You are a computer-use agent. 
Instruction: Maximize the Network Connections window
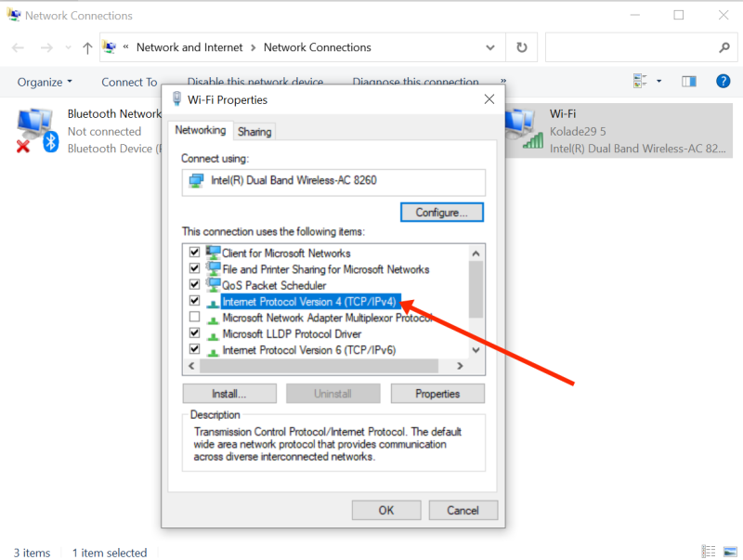click(x=679, y=15)
